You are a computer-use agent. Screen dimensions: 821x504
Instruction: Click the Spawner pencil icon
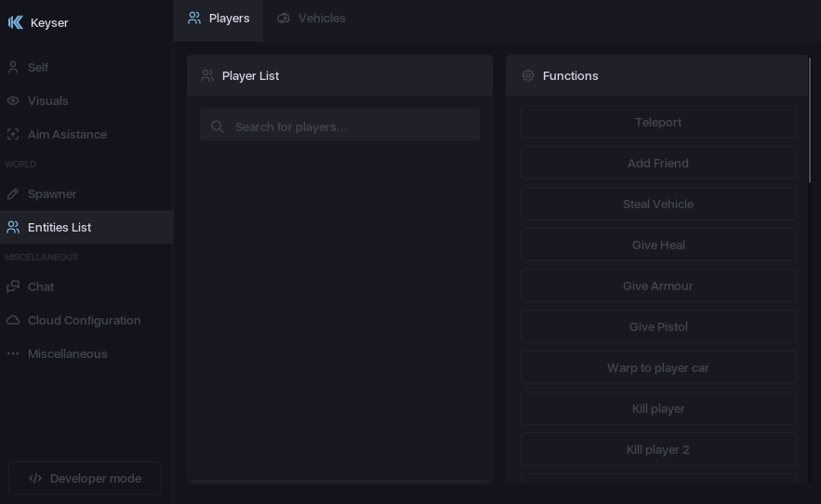coord(13,194)
